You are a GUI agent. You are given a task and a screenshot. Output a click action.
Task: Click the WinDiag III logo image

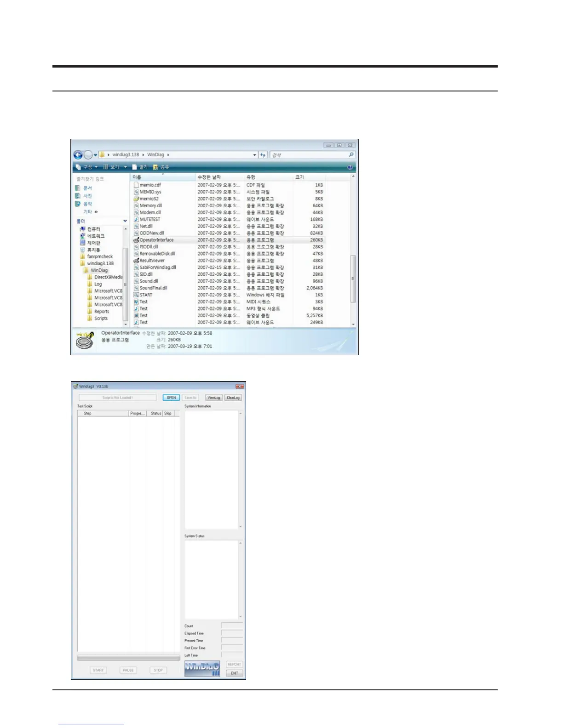pyautogui.click(x=202, y=669)
